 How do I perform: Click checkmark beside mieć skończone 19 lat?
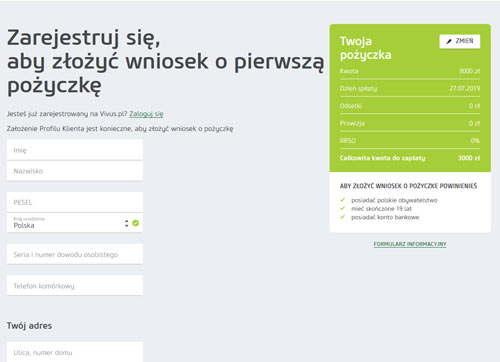click(342, 208)
